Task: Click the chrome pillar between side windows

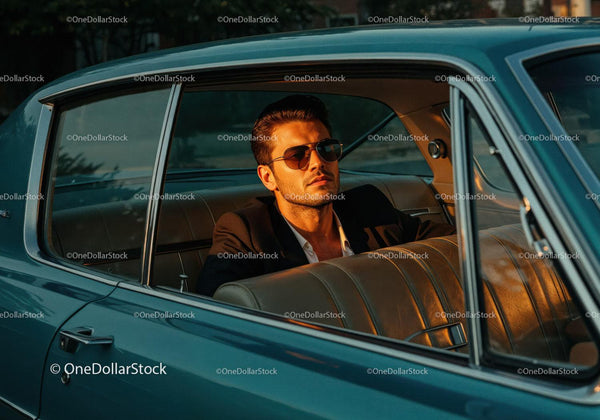Action: [x=161, y=184]
